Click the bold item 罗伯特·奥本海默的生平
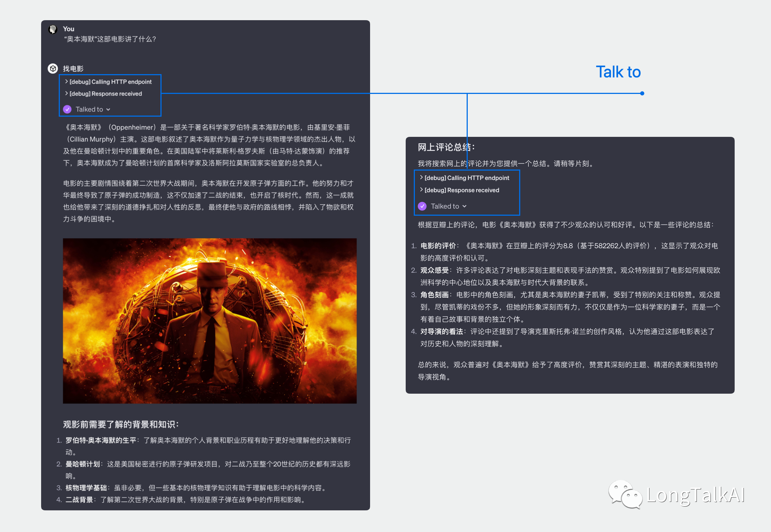Image resolution: width=771 pixels, height=532 pixels. point(101,440)
